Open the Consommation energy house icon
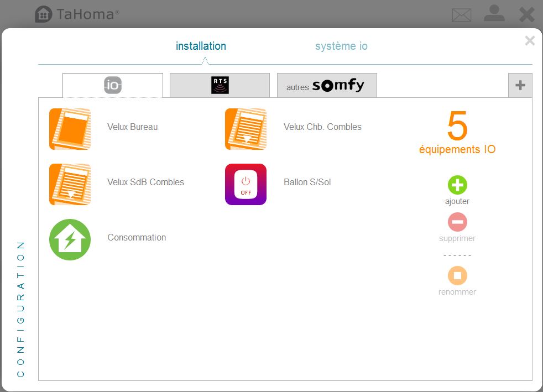 tap(70, 239)
